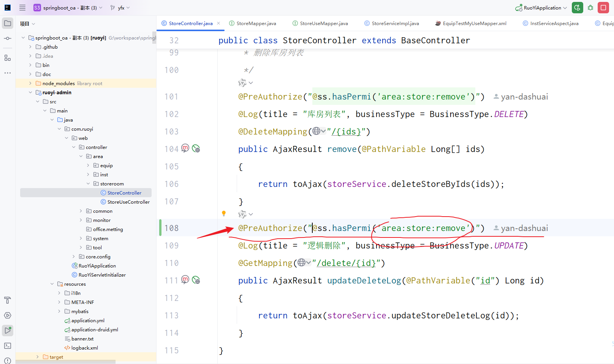Open application-druid.yml file
The height and width of the screenshot is (364, 614).
pyautogui.click(x=91, y=329)
